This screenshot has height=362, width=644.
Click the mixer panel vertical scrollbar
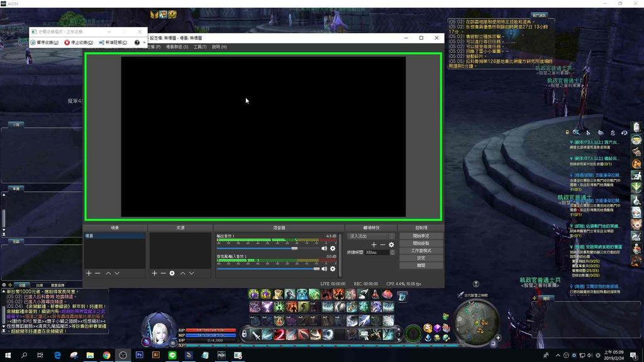(x=340, y=255)
